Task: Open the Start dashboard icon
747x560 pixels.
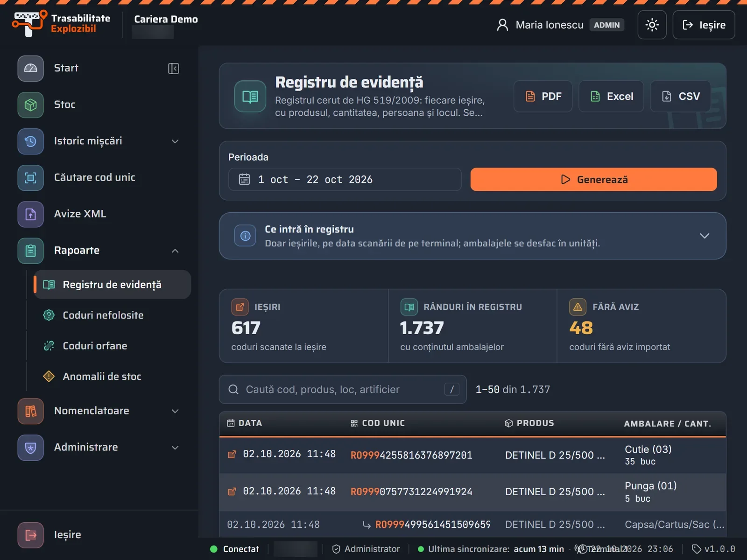Action: click(x=31, y=68)
